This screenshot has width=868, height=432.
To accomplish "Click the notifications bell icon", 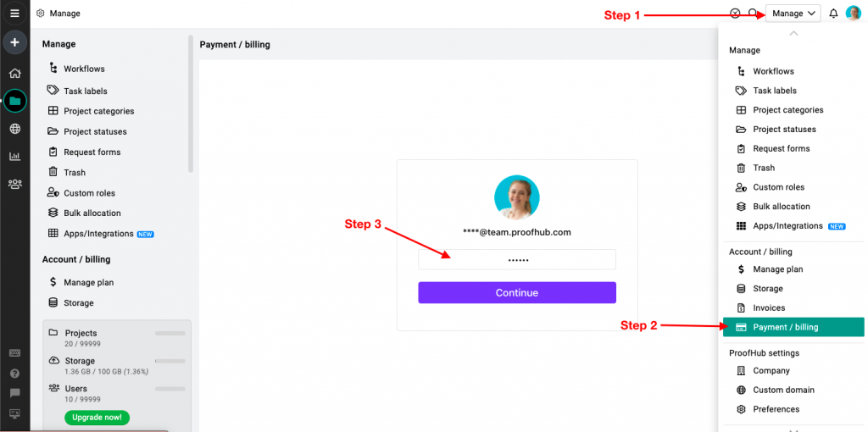I will (x=833, y=14).
